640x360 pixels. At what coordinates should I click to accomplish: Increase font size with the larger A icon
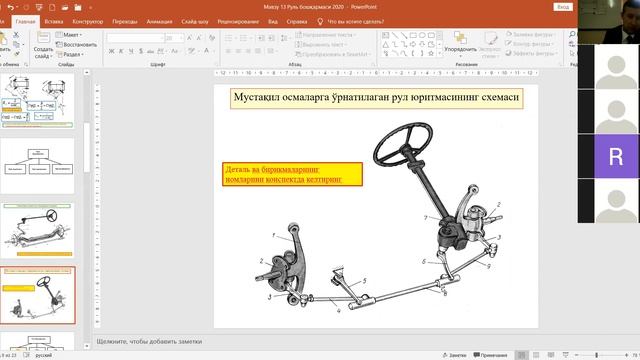pos(189,38)
